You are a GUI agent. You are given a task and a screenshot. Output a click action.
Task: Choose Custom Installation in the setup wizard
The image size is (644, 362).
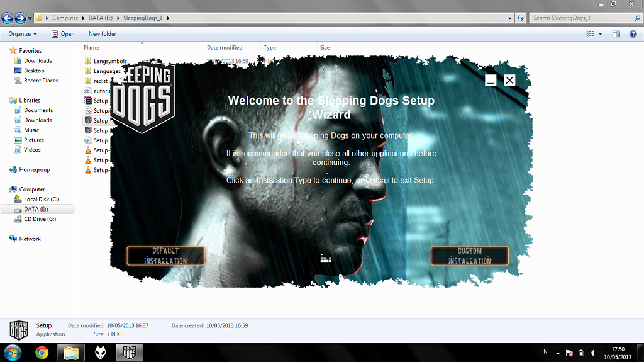469,256
